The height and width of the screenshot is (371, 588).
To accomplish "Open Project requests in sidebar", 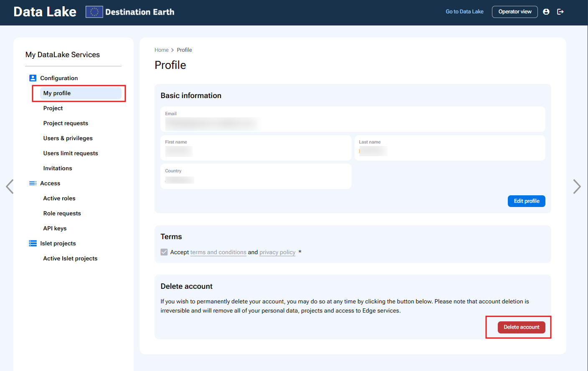I will click(x=66, y=123).
